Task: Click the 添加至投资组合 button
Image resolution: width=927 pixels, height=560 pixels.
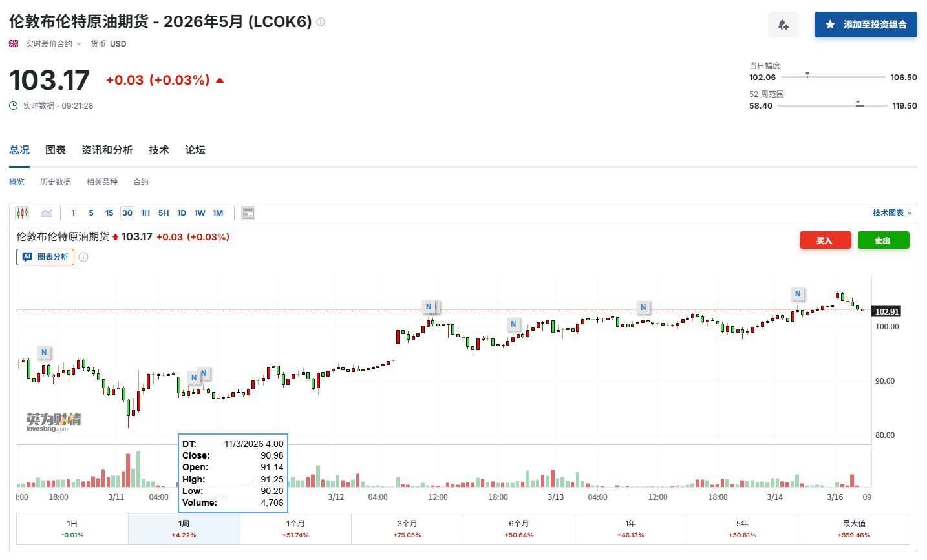Action: (865, 24)
